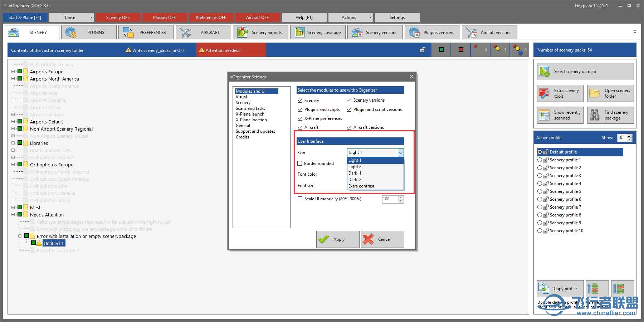Choose Dark 1 from the skin list
644x322 pixels.
375,173
